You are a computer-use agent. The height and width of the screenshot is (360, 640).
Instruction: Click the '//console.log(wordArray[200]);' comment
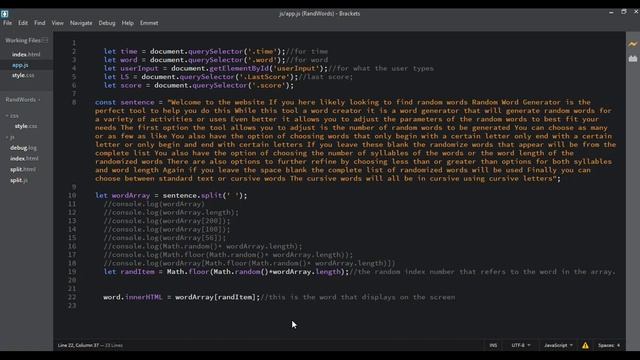coord(167,221)
